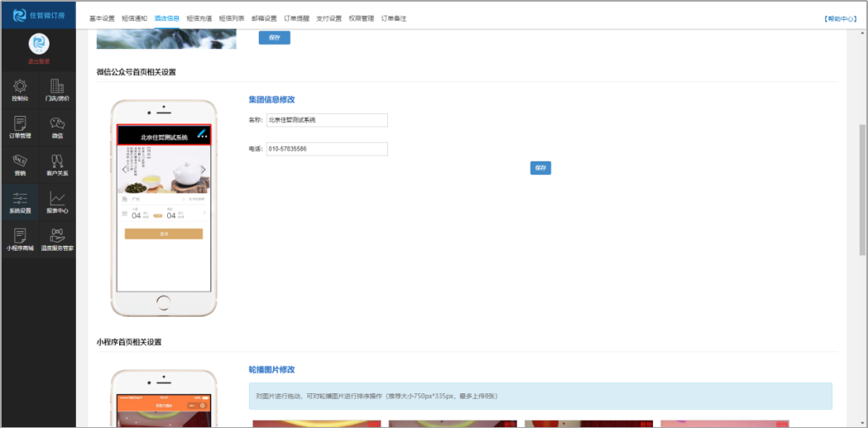Click the 微信公众号首页相关设置 section title

pyautogui.click(x=137, y=72)
